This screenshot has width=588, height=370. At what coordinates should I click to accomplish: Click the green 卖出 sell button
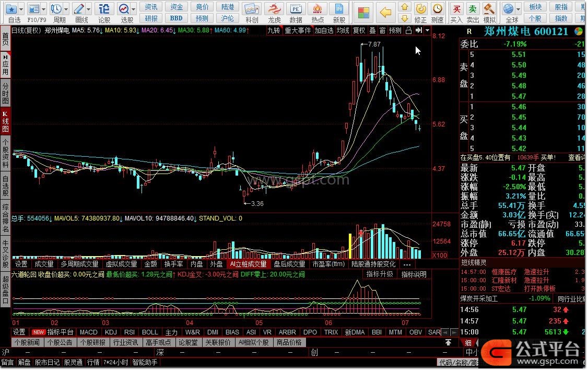[473, 9]
